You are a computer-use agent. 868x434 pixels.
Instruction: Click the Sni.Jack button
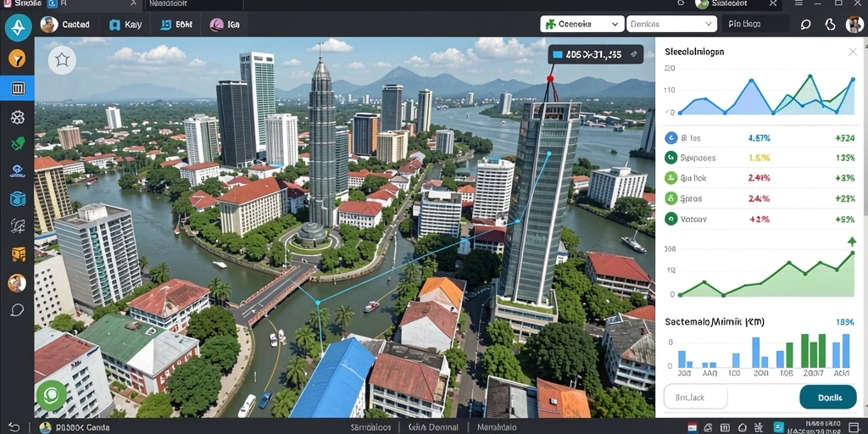point(695,397)
